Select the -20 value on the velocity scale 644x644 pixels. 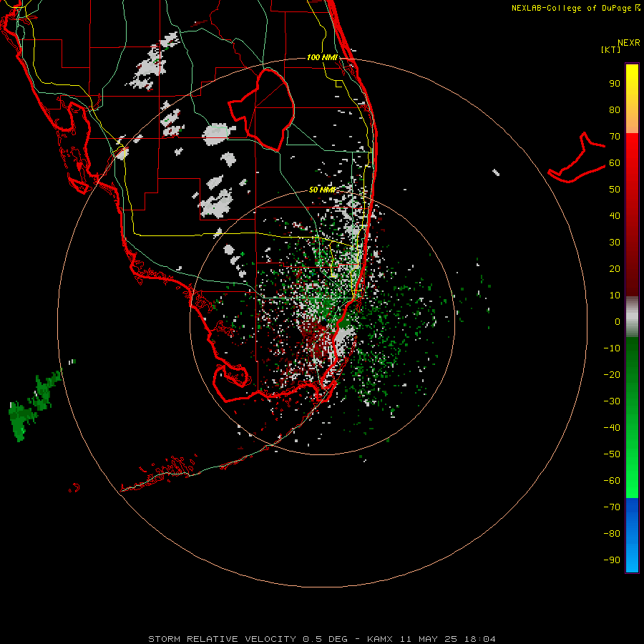coord(612,374)
